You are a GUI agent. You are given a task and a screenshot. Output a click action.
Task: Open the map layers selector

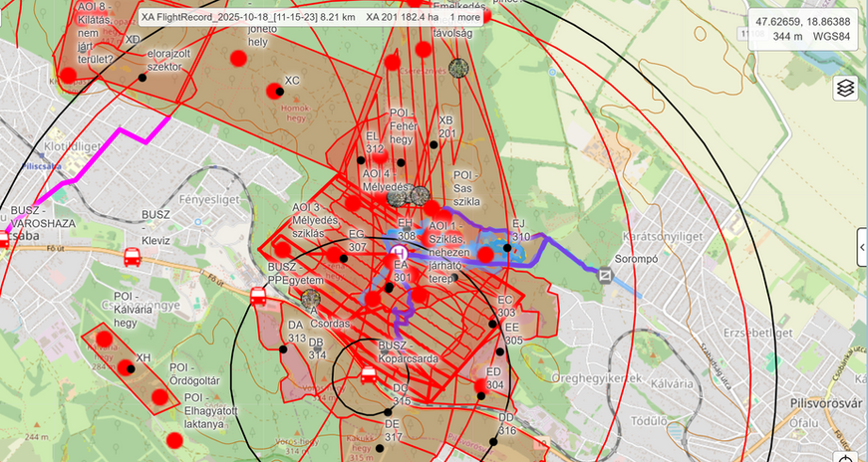845,88
